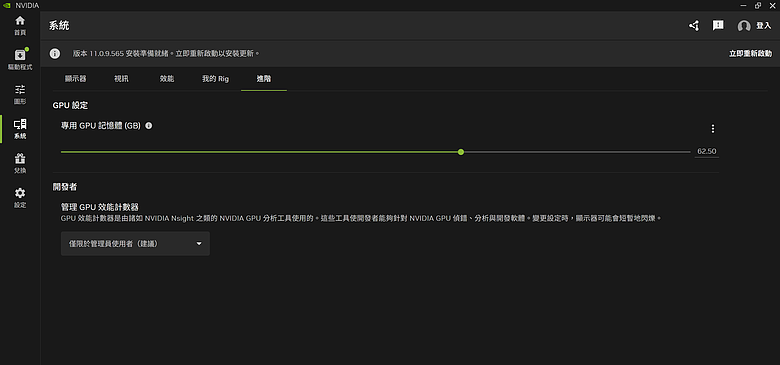Click the user avatar icon
This screenshot has width=780, height=365.
tap(744, 26)
